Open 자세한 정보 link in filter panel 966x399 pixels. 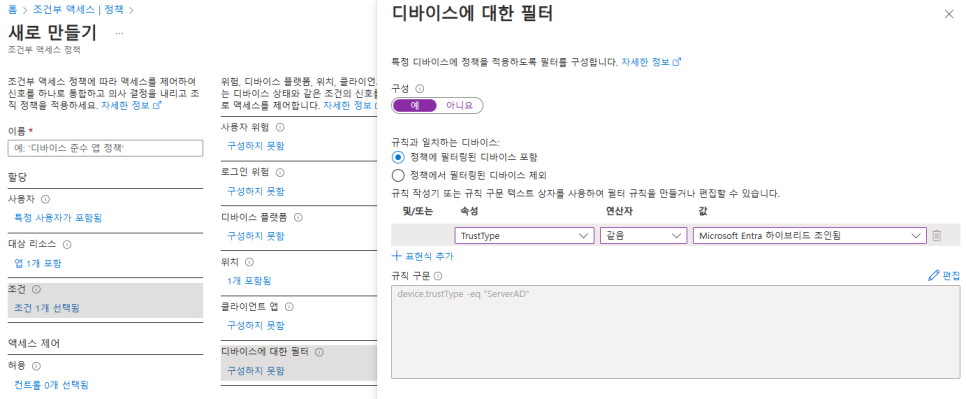(x=646, y=62)
